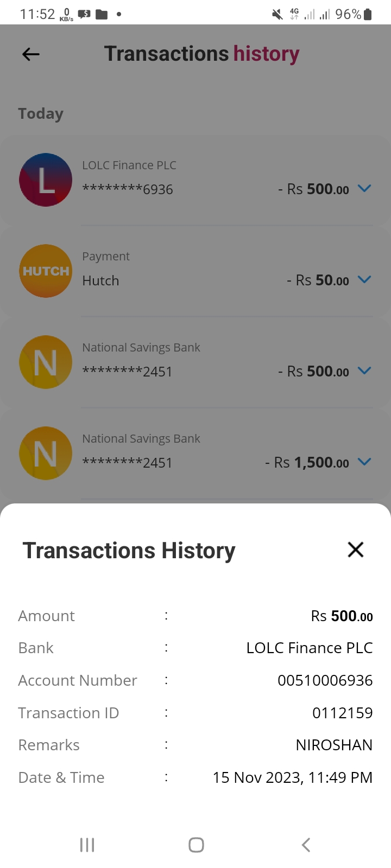Tap the National Savings Bank Rs 500 logo

tap(46, 362)
